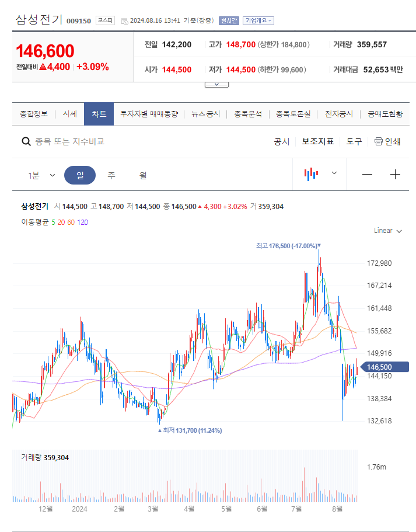Click the 도구 button
416x532 pixels.
(x=354, y=141)
